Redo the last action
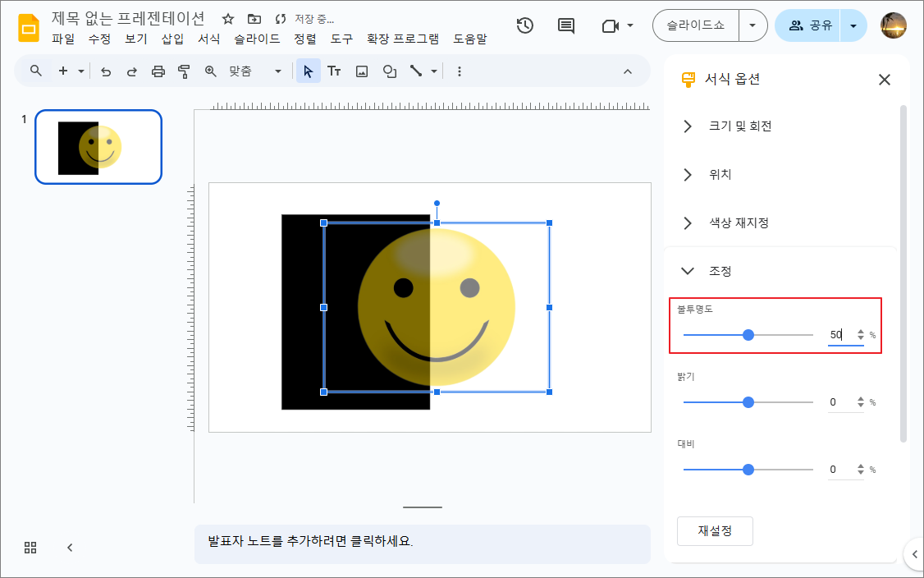924x578 pixels. pyautogui.click(x=132, y=71)
